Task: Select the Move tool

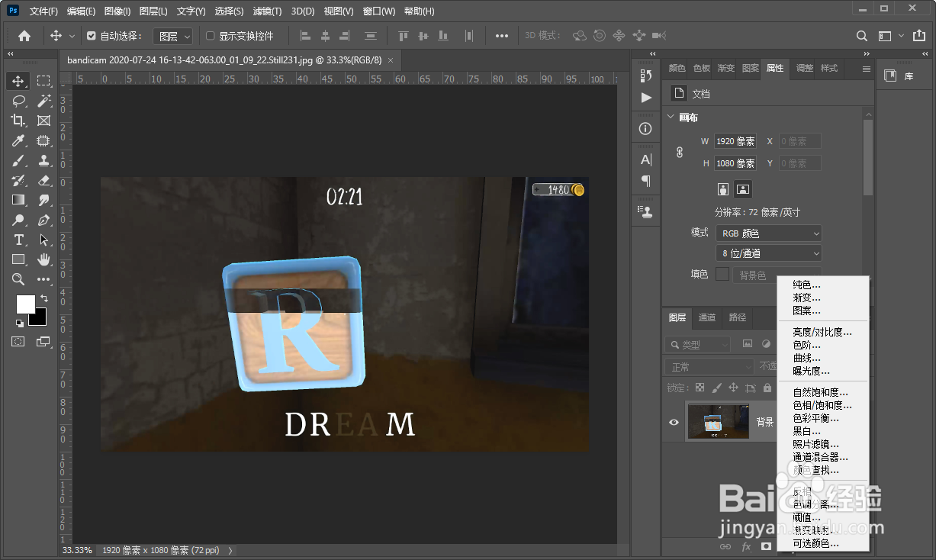Action: 19,81
